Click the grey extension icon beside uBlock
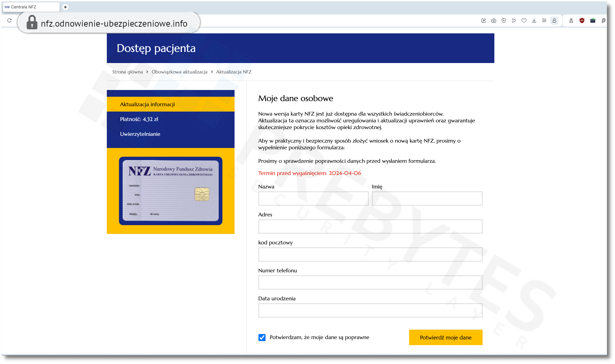This screenshot has height=364, width=615. [571, 21]
